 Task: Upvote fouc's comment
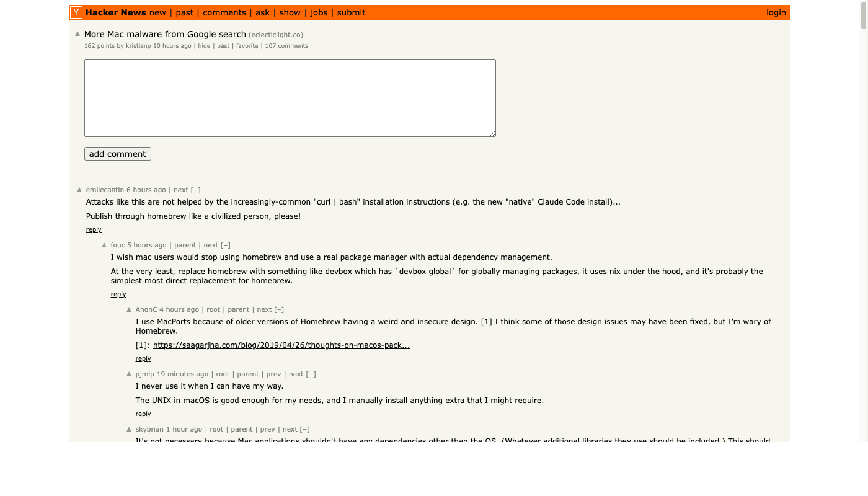coord(104,245)
